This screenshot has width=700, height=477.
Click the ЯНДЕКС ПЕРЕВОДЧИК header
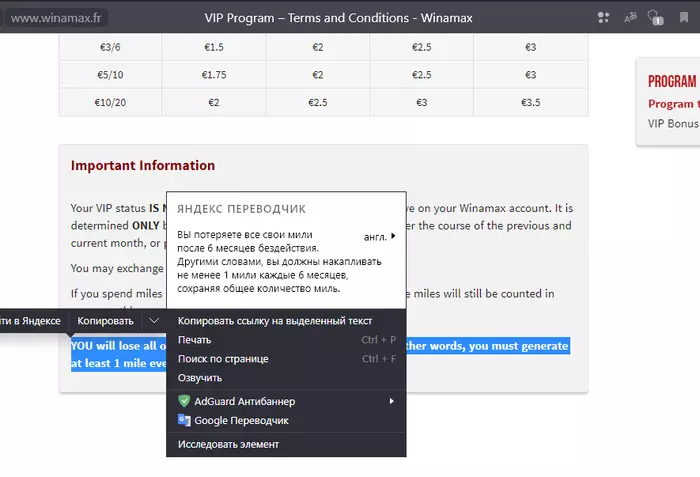click(242, 209)
